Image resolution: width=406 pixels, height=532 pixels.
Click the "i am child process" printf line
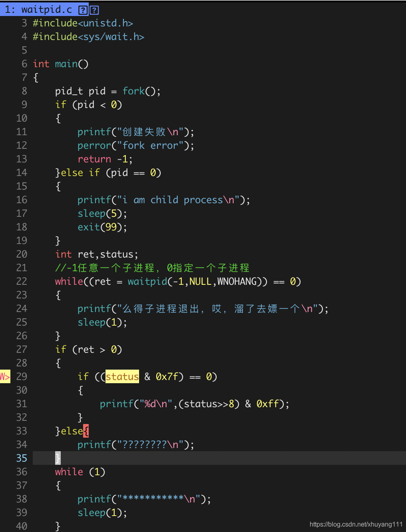click(x=164, y=200)
